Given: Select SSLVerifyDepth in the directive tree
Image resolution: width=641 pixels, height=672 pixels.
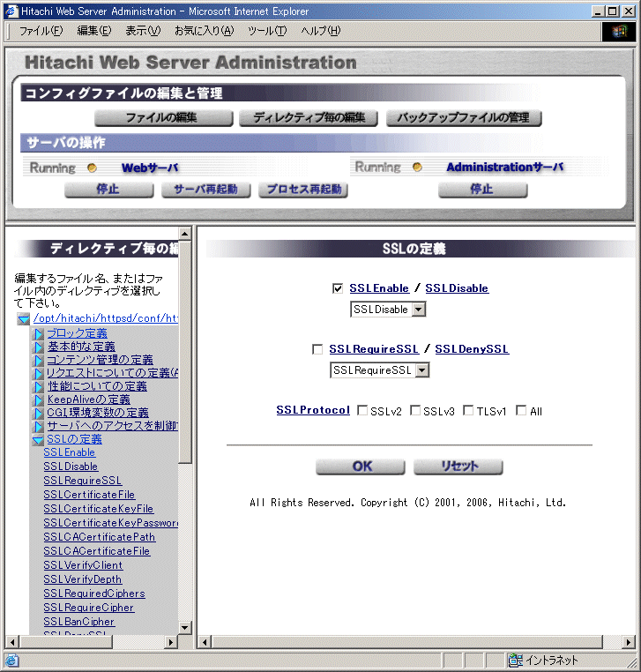Looking at the screenshot, I should click(x=83, y=579).
